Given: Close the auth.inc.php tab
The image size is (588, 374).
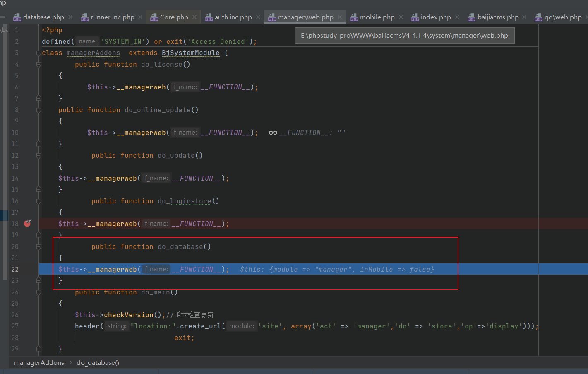Looking at the screenshot, I should coord(258,17).
